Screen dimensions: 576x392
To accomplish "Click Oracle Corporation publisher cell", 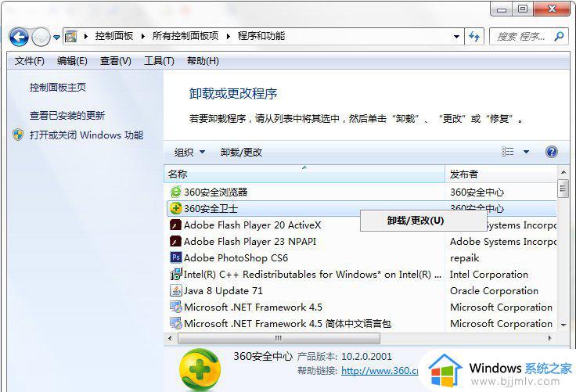I will pyautogui.click(x=494, y=290).
